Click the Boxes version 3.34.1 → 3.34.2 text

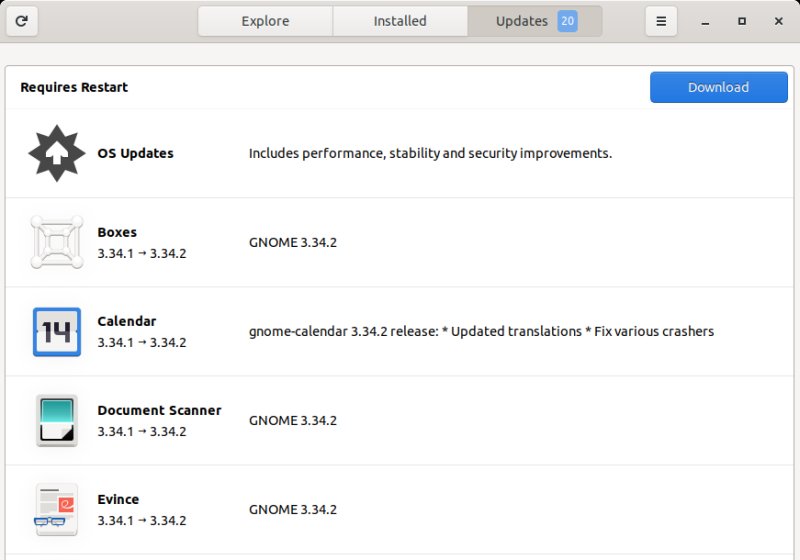[141, 253]
